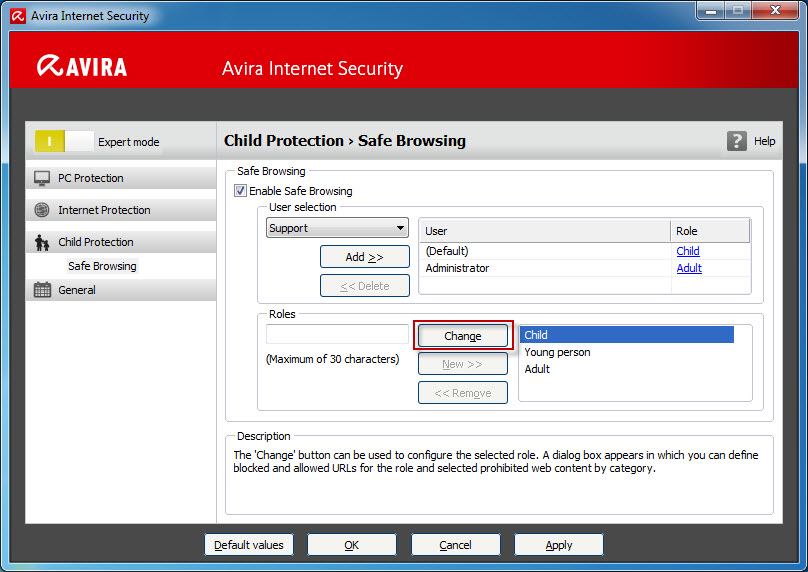
Task: Open General settings section
Action: click(x=121, y=290)
